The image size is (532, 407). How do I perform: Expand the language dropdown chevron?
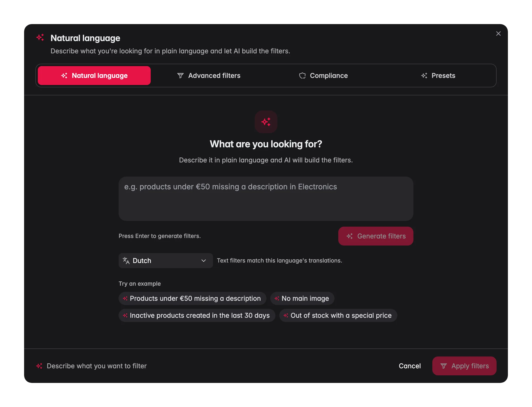pyautogui.click(x=204, y=261)
